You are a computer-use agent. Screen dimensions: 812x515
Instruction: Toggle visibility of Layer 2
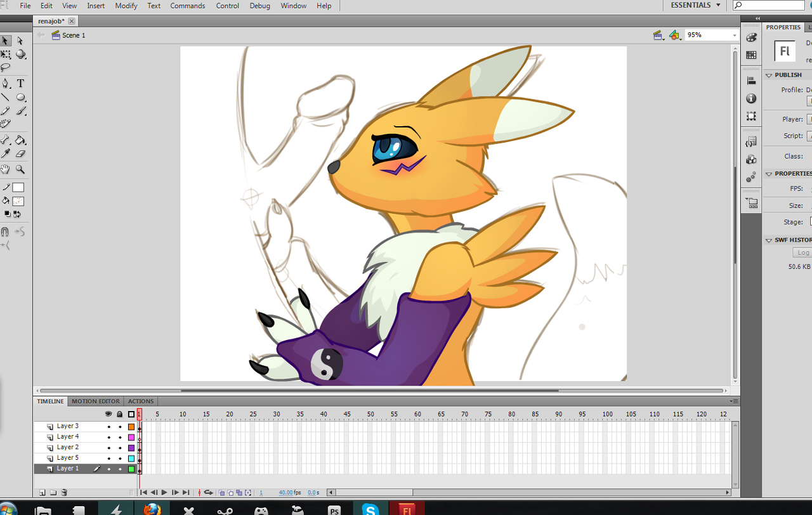point(108,448)
